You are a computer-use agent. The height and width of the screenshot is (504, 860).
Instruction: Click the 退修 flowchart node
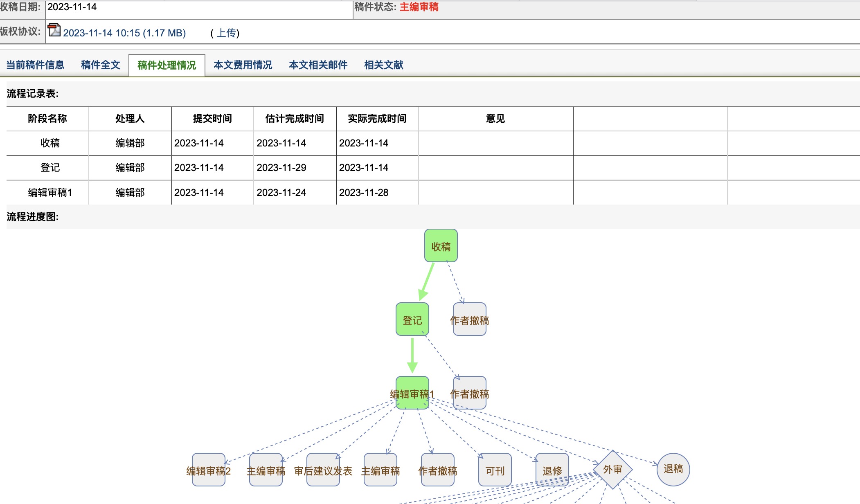(552, 470)
